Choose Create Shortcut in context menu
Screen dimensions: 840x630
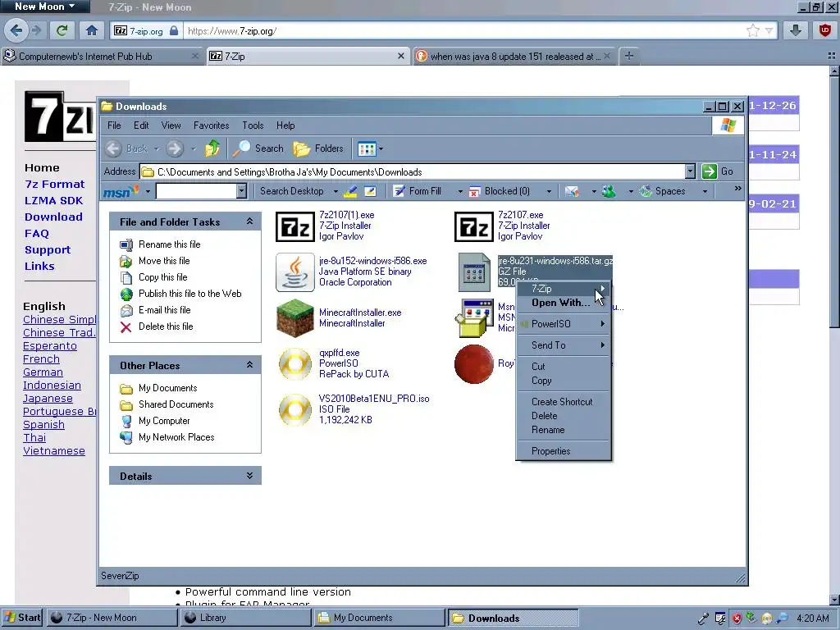[563, 402]
